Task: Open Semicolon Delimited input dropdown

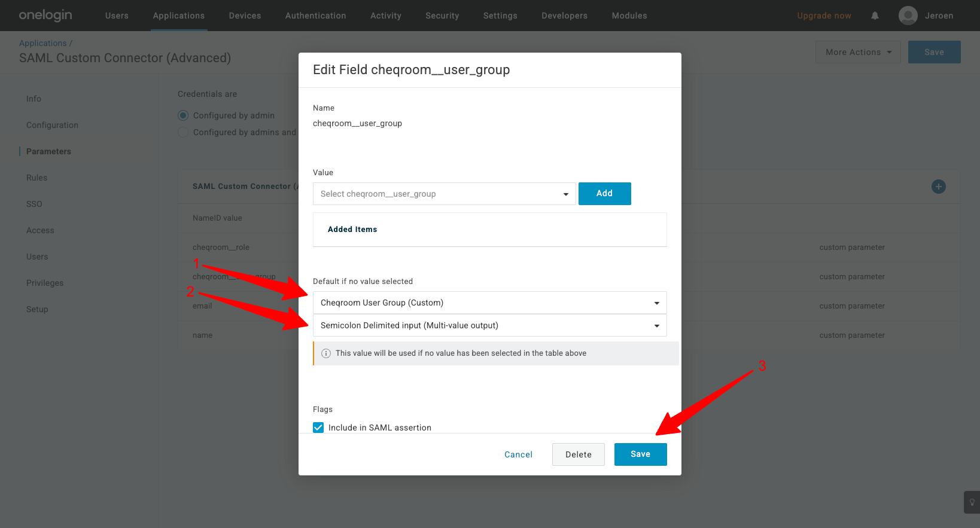Action: [489, 325]
